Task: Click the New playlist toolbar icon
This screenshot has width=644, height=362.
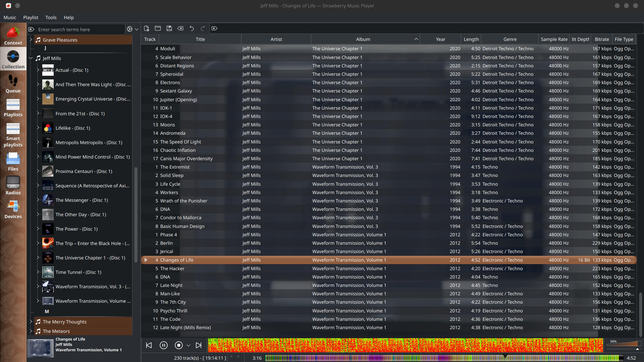Action: [147, 28]
